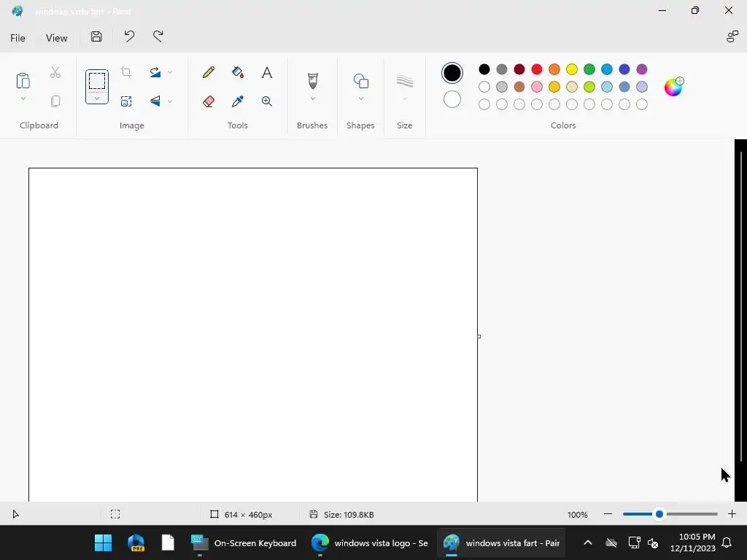Screen dimensions: 747x560
Task: Click the Shapes gallery icon
Action: pyautogui.click(x=360, y=81)
